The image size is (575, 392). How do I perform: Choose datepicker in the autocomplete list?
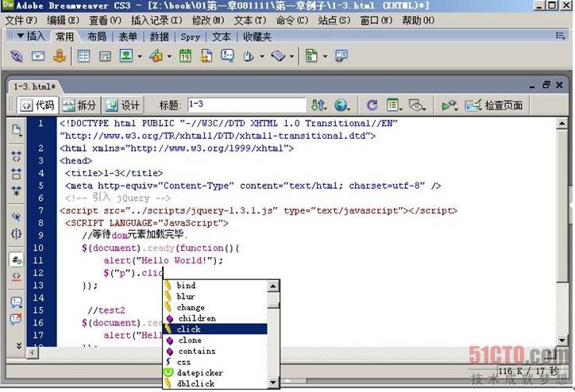pyautogui.click(x=215, y=373)
